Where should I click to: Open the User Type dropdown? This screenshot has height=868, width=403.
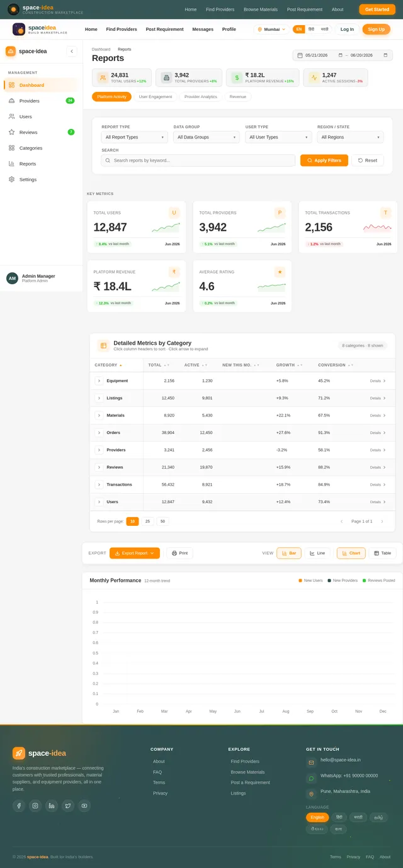pyautogui.click(x=278, y=137)
